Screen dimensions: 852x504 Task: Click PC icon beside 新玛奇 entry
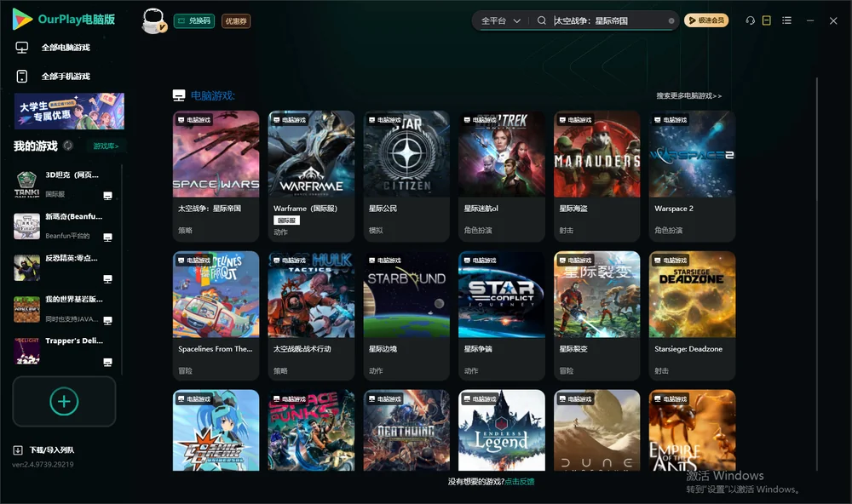click(107, 238)
